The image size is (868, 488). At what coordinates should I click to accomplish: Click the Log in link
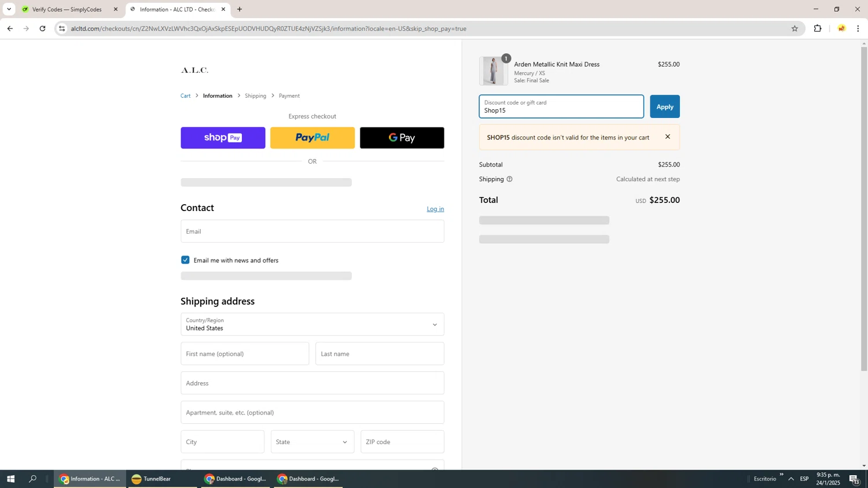(x=435, y=209)
